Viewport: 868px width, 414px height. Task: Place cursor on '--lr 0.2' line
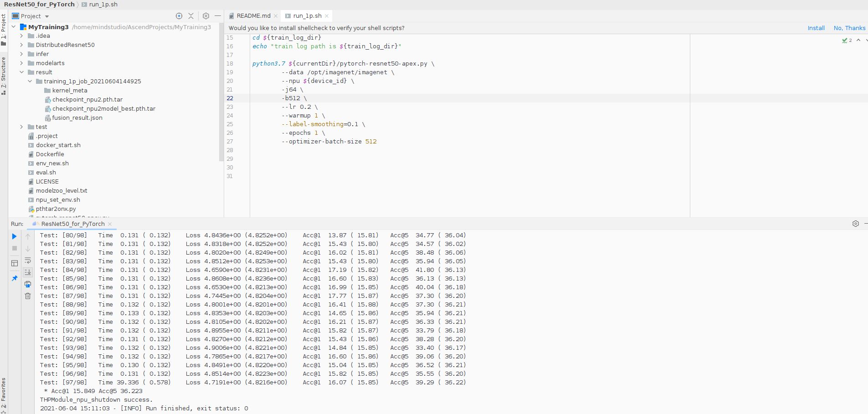[300, 107]
